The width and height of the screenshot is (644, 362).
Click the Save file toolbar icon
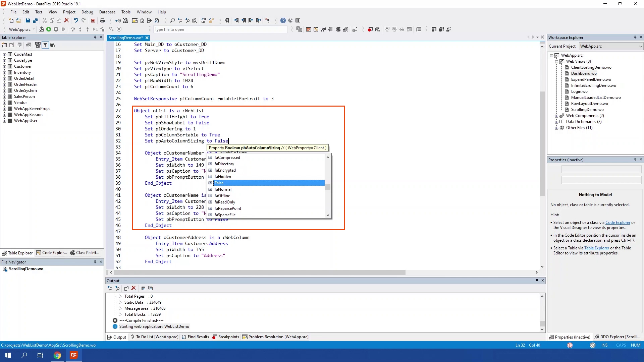coord(28,20)
